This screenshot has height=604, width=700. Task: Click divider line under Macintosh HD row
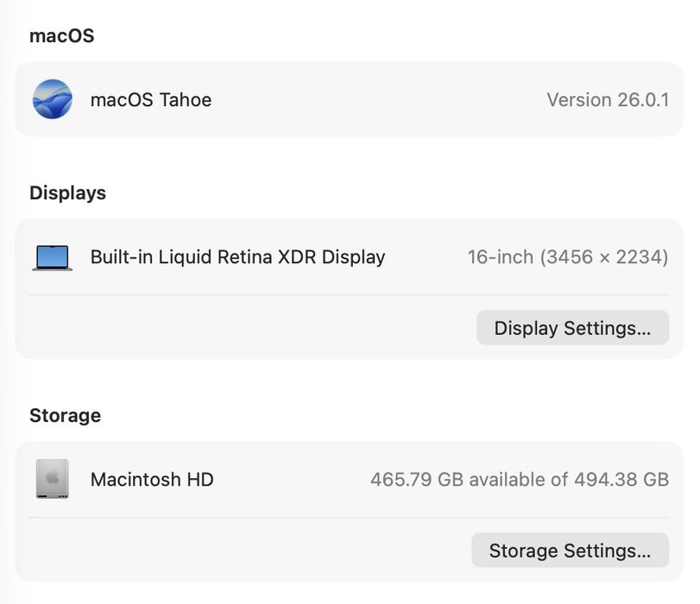click(345, 518)
